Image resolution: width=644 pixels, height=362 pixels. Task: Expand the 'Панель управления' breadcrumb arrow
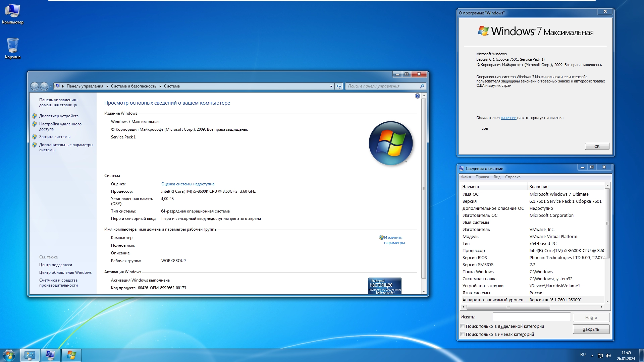click(107, 86)
